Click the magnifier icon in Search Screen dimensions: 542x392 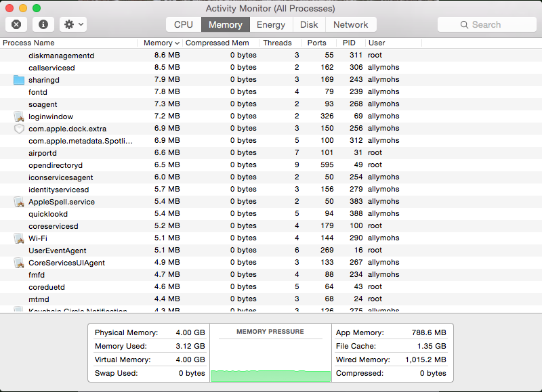tap(464, 25)
